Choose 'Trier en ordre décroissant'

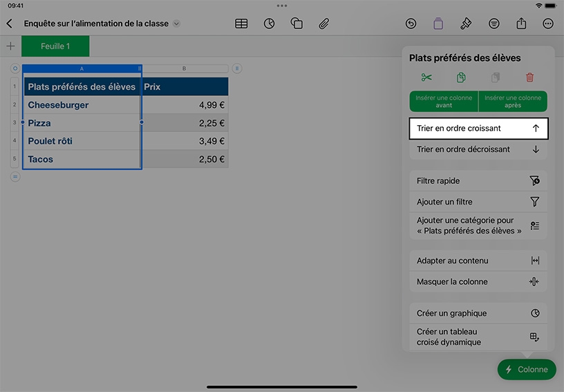(478, 149)
